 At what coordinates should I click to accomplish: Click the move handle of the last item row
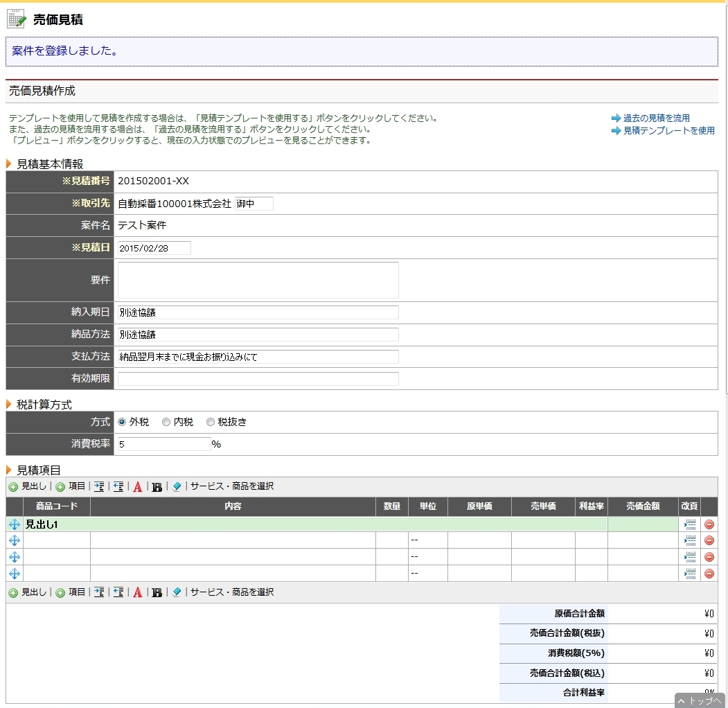pos(15,574)
